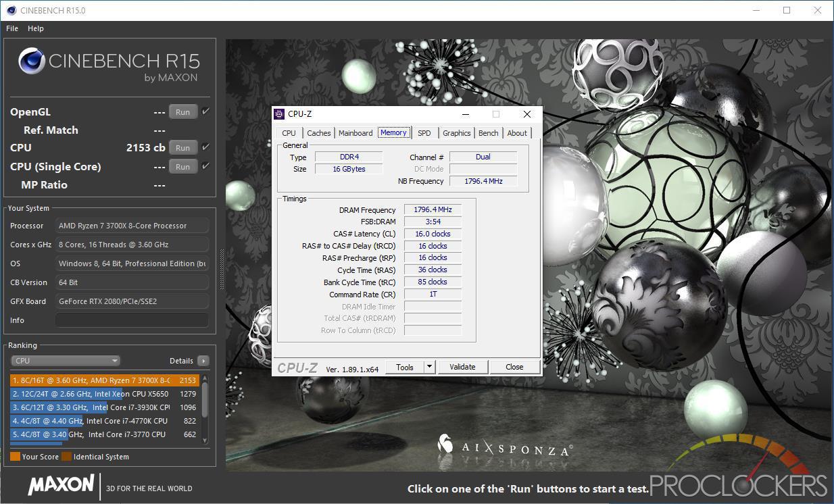
Task: Click the CB Version field showing 64 Bit
Action: [x=132, y=282]
